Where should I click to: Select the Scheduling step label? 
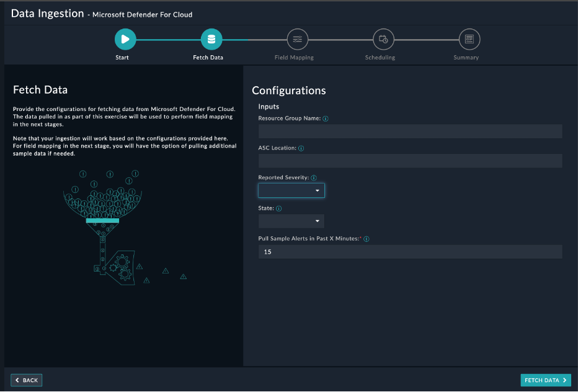[x=380, y=58]
